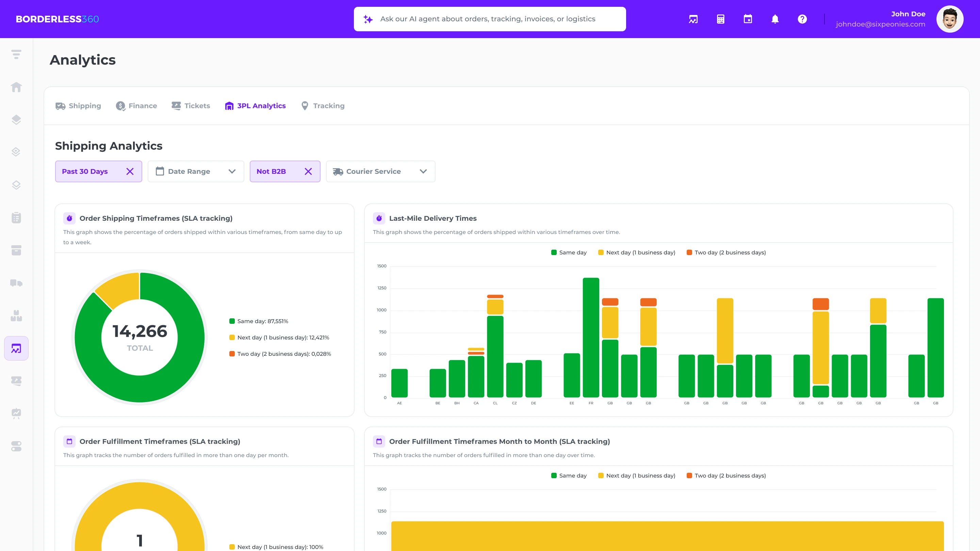This screenshot has width=980, height=551.
Task: Open the home icon in sidebar
Action: click(x=16, y=87)
